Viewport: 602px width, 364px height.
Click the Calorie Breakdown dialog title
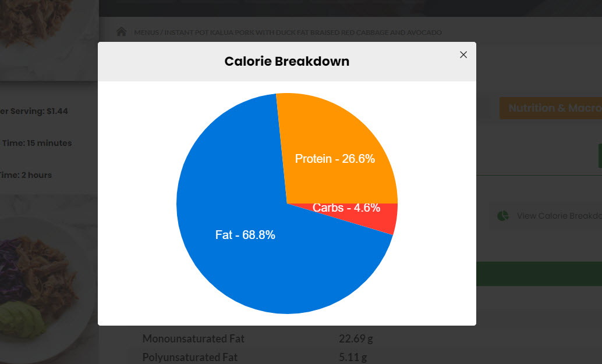(287, 62)
